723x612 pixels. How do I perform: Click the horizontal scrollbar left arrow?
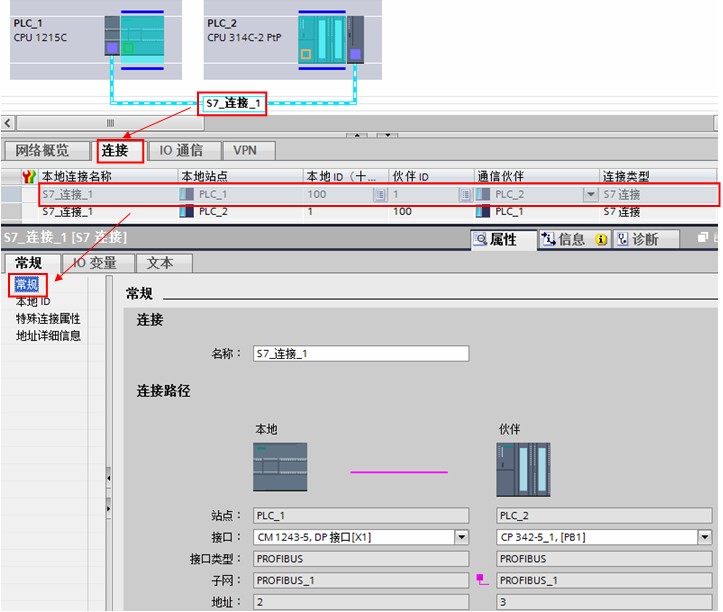click(x=8, y=123)
